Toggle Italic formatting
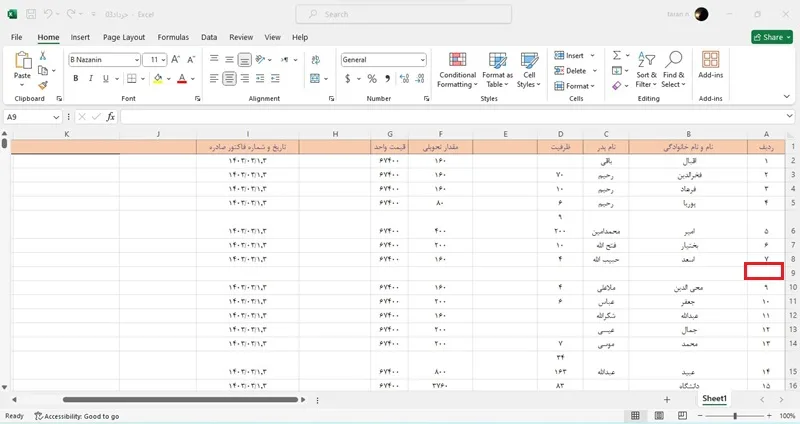Image resolution: width=800 pixels, height=424 pixels. click(x=90, y=79)
